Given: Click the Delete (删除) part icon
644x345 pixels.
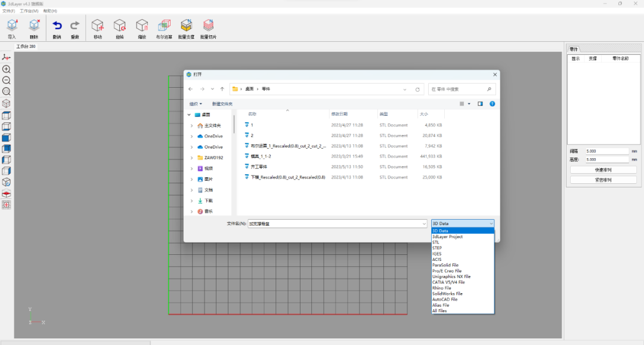Looking at the screenshot, I should (34, 26).
